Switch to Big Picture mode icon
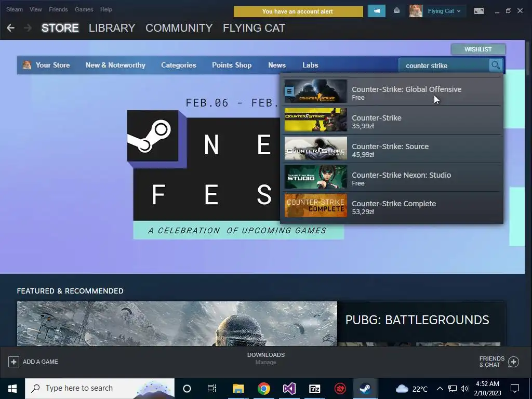The height and width of the screenshot is (399, 532). point(478,11)
